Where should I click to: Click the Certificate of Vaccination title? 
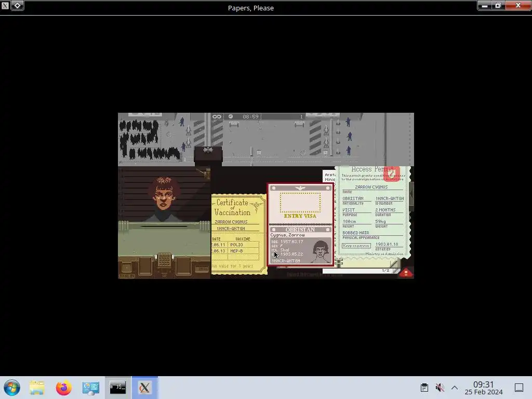pos(232,207)
